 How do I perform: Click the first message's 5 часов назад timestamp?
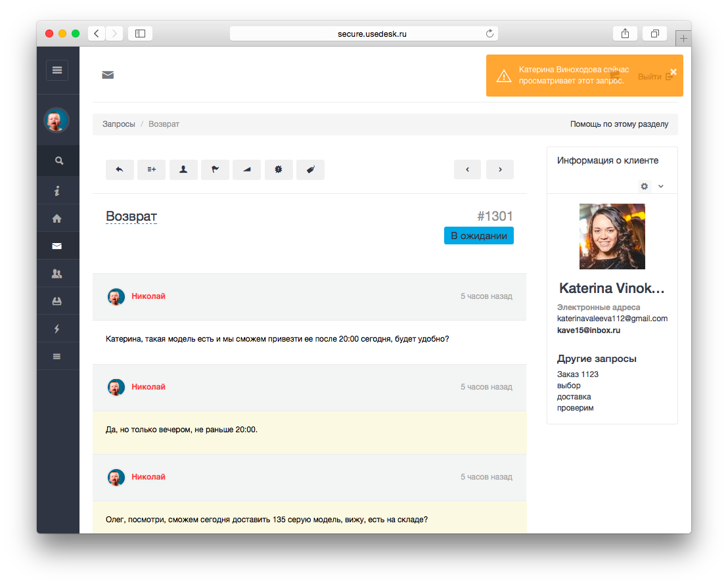click(x=486, y=296)
